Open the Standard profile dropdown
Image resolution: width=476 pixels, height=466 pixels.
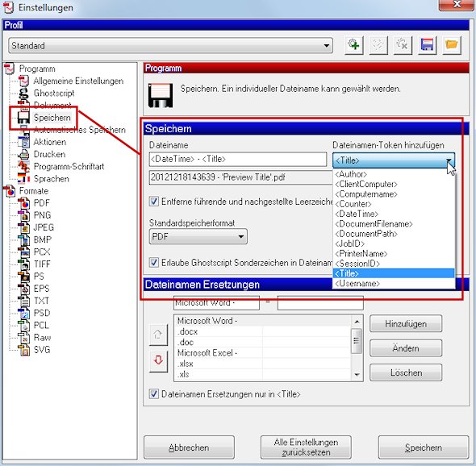[170, 46]
